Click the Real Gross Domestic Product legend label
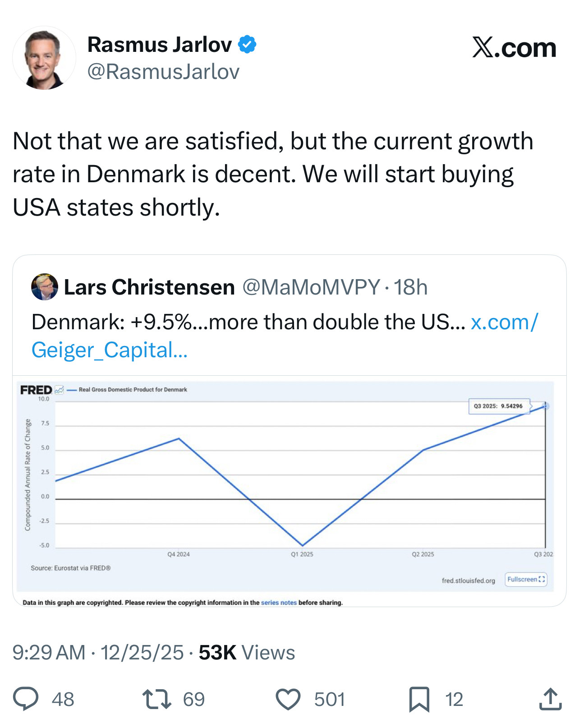 click(133, 390)
